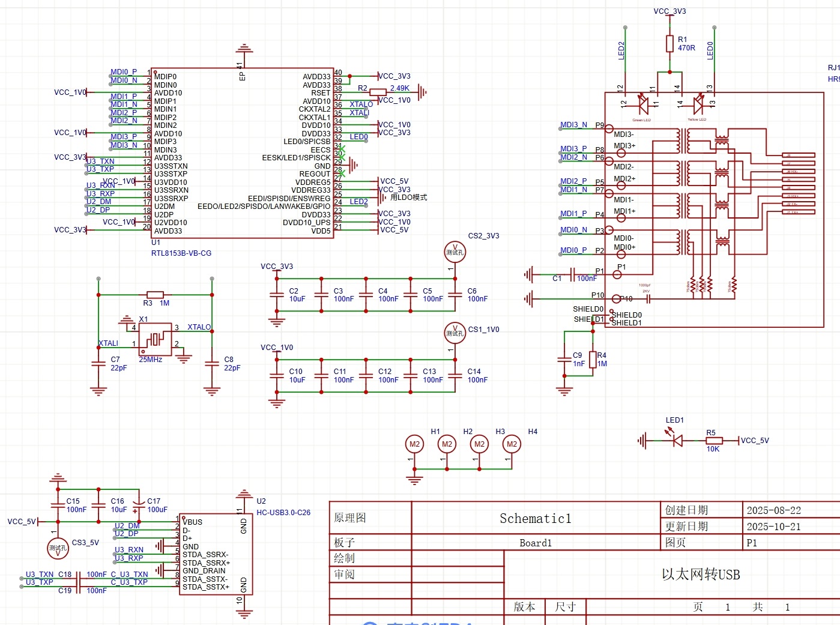Select the CS3_5V test point circle
The height and width of the screenshot is (625, 840).
pyautogui.click(x=58, y=548)
